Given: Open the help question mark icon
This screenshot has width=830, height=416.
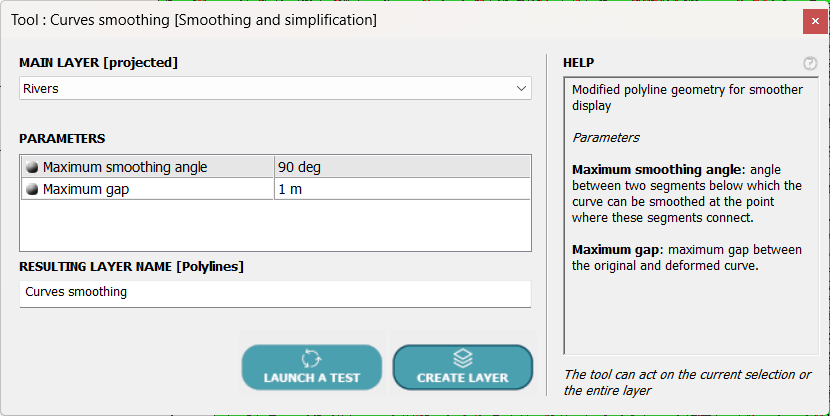Looking at the screenshot, I should pos(810,63).
